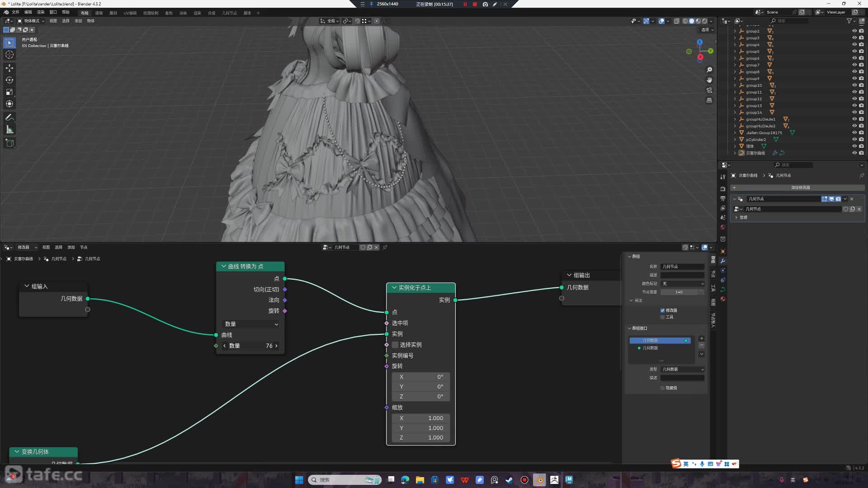Select the Measure tool

[x=9, y=130]
